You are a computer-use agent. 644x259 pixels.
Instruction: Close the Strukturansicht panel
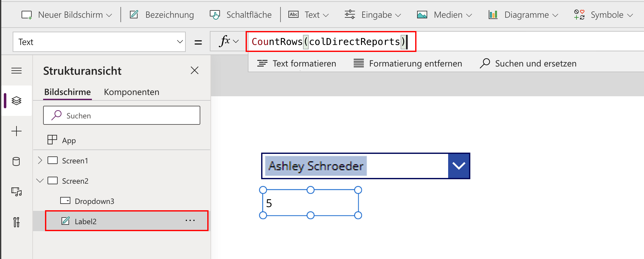pyautogui.click(x=195, y=70)
